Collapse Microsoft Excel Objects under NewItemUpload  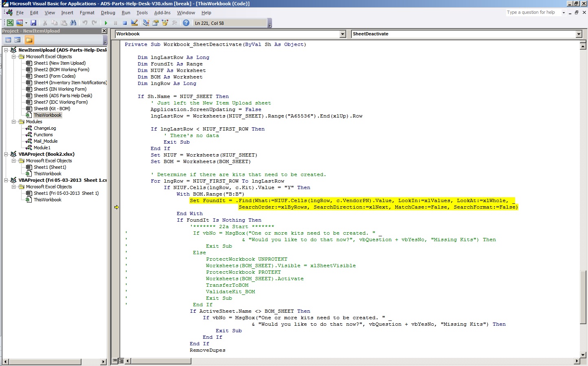tap(13, 57)
